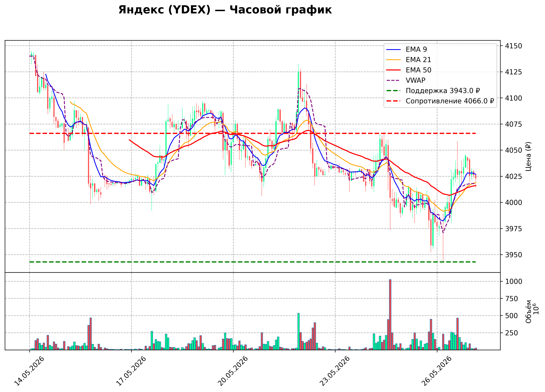Click the red dashed resistance legend sample
Image resolution: width=545 pixels, height=392 pixels.
(x=393, y=101)
